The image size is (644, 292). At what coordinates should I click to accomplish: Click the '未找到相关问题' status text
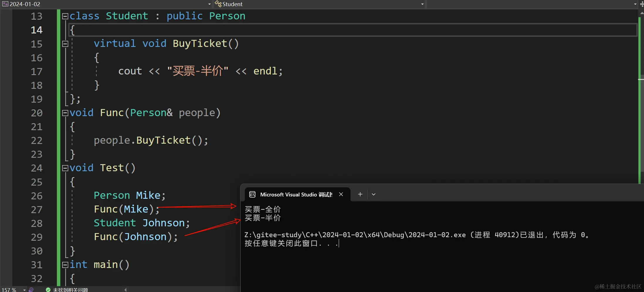point(70,290)
